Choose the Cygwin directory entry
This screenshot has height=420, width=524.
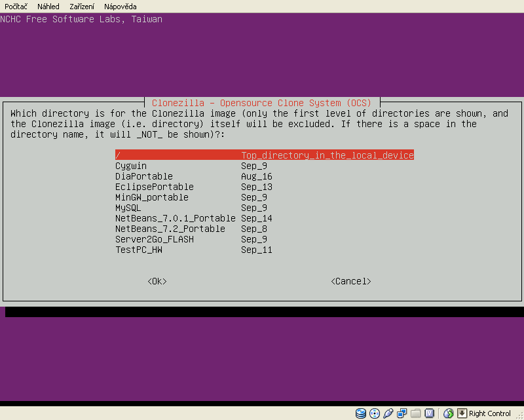pos(131,166)
